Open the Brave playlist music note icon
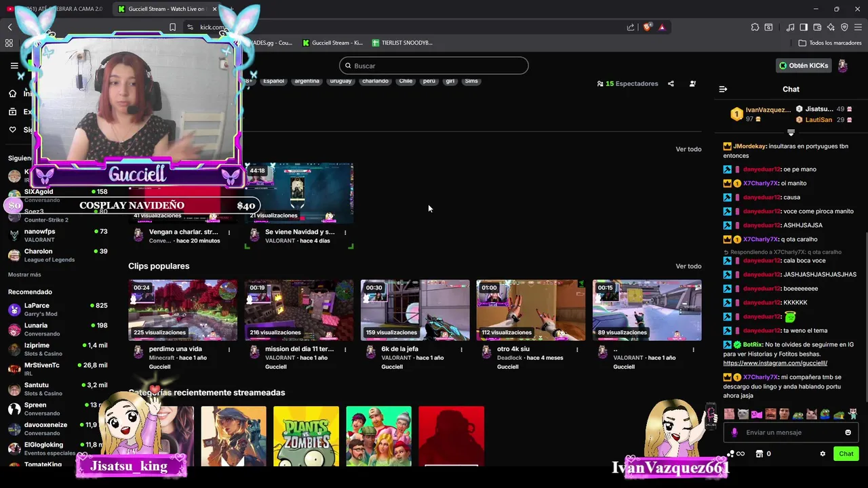Viewport: 868px width, 488px height. (790, 27)
